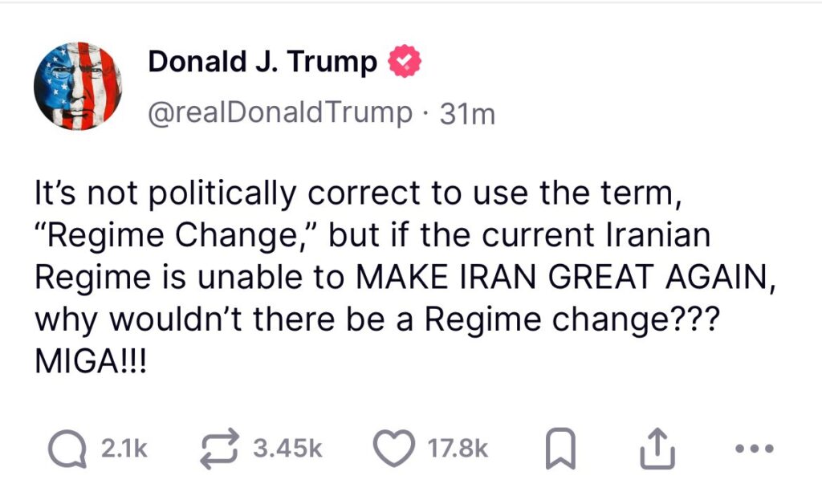Open the flag-painted profile avatar

78,87
